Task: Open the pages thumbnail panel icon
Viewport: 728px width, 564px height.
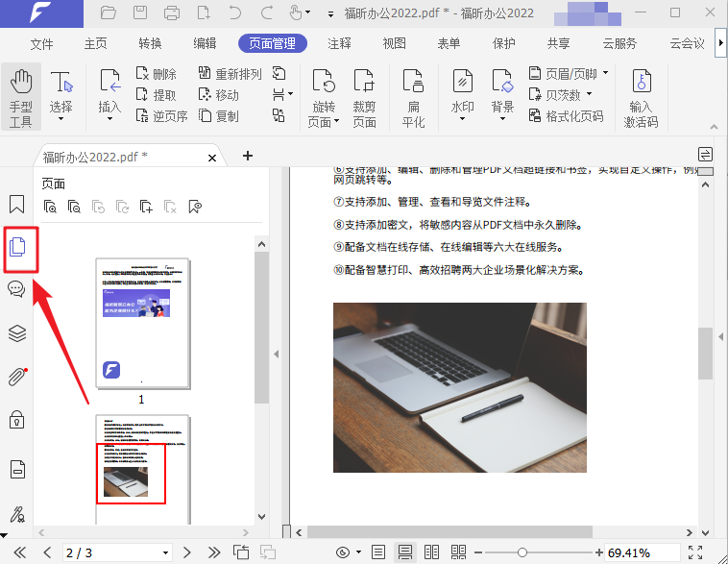Action: 17,247
